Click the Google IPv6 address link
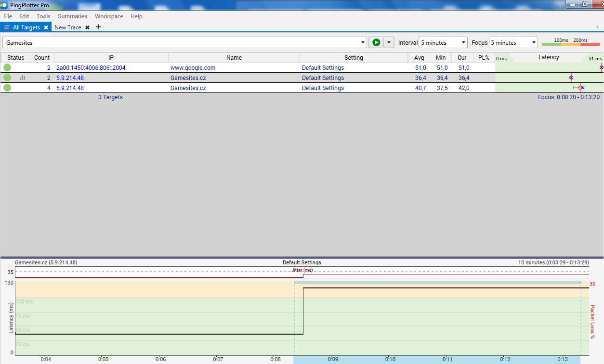The width and height of the screenshot is (604, 364). tap(91, 68)
